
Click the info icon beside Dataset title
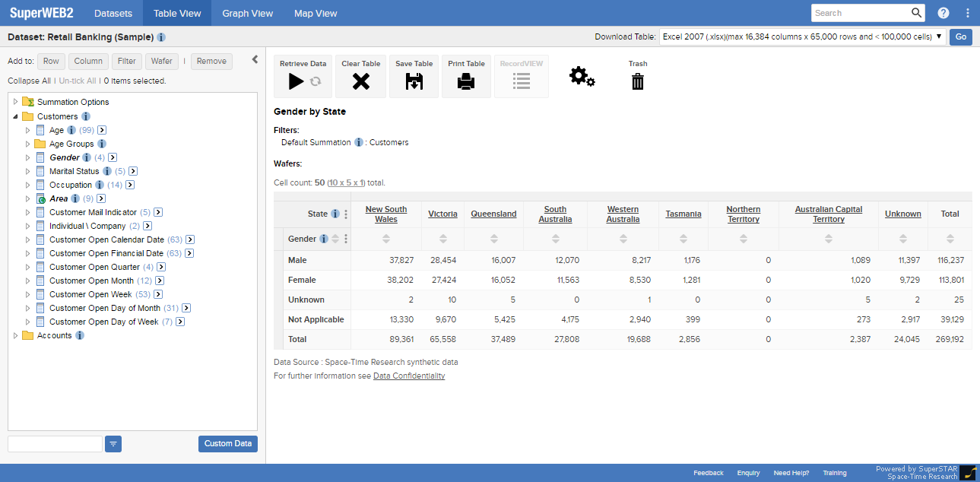[162, 37]
